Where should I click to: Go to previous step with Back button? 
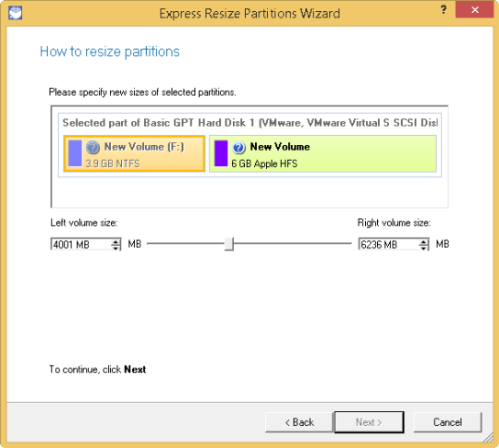[298, 422]
